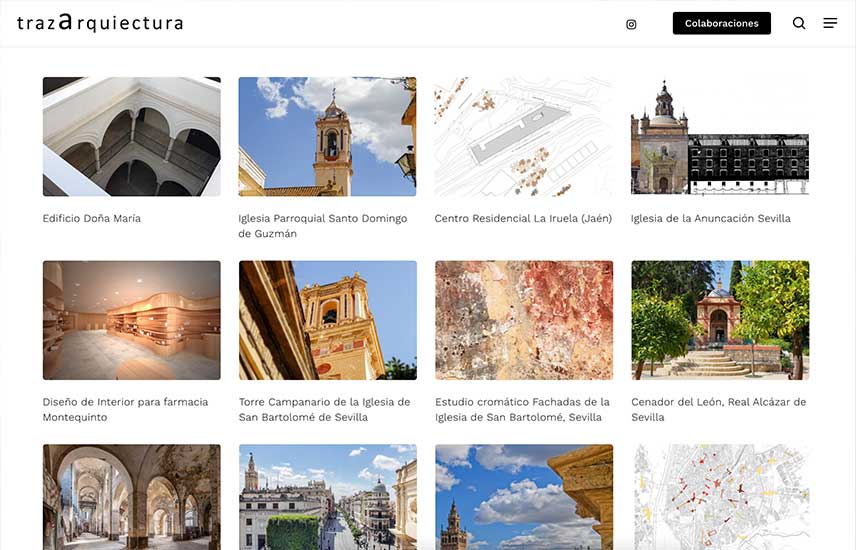Open Iglesia Parroquial Santo Domingo de Guzmán thumbnail
This screenshot has height=550, width=856.
(328, 137)
